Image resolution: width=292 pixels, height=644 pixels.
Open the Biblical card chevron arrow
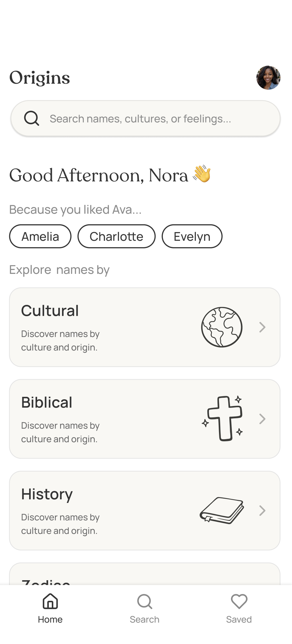tap(262, 419)
